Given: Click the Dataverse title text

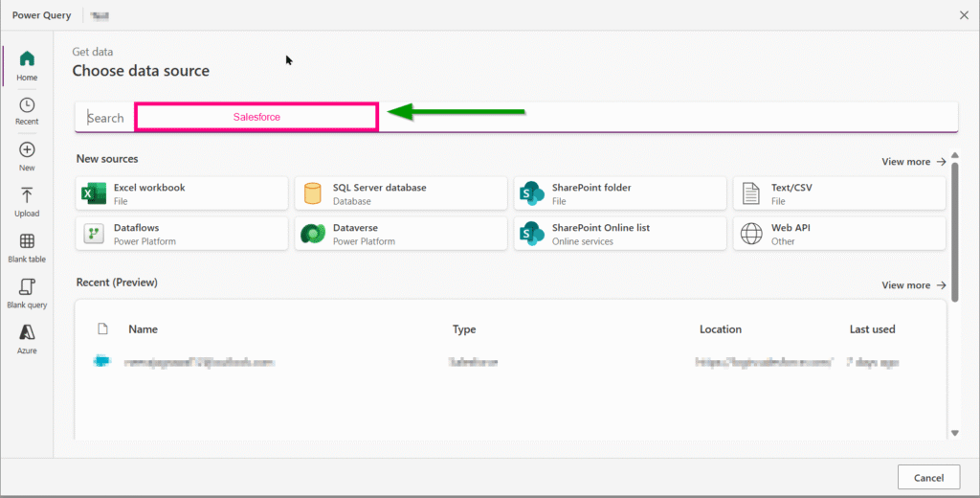Looking at the screenshot, I should pyautogui.click(x=355, y=228).
